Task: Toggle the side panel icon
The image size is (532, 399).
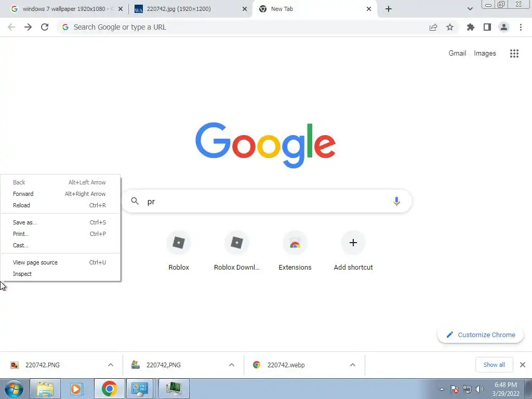Action: coord(487,27)
